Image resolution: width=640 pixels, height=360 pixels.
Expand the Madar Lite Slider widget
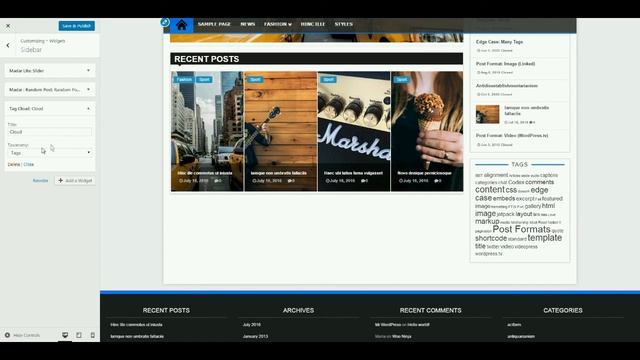(x=50, y=71)
